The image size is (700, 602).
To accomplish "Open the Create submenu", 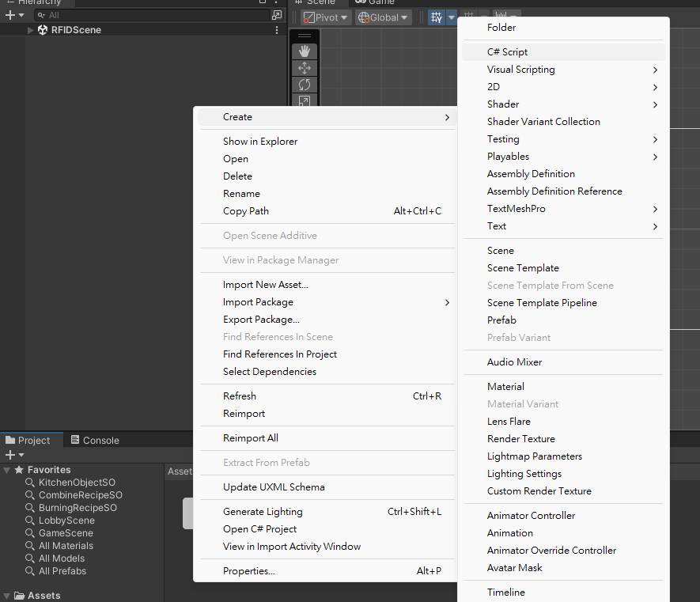I will (327, 117).
